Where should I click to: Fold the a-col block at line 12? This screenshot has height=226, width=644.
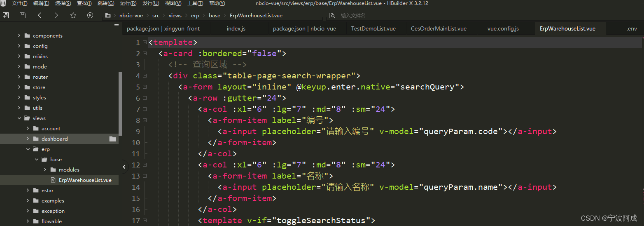tap(145, 165)
